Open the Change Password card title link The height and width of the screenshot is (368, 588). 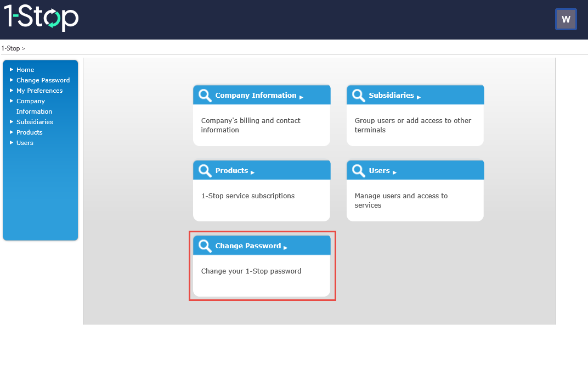click(248, 246)
